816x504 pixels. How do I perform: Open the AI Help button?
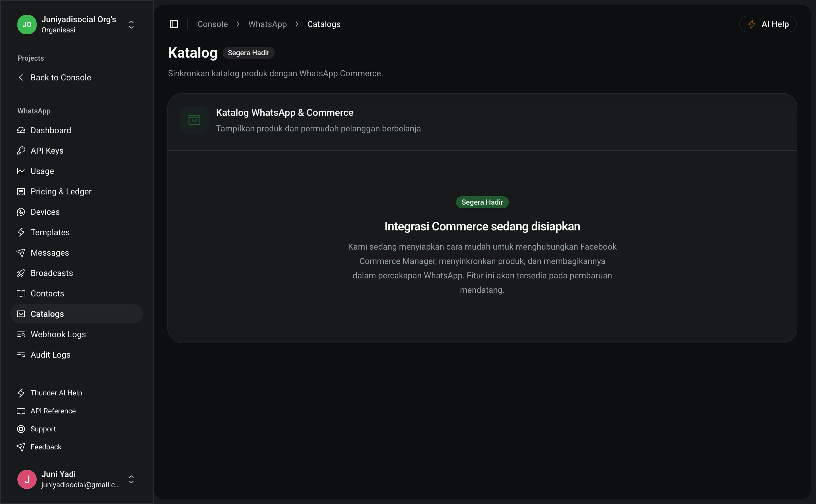(x=768, y=24)
